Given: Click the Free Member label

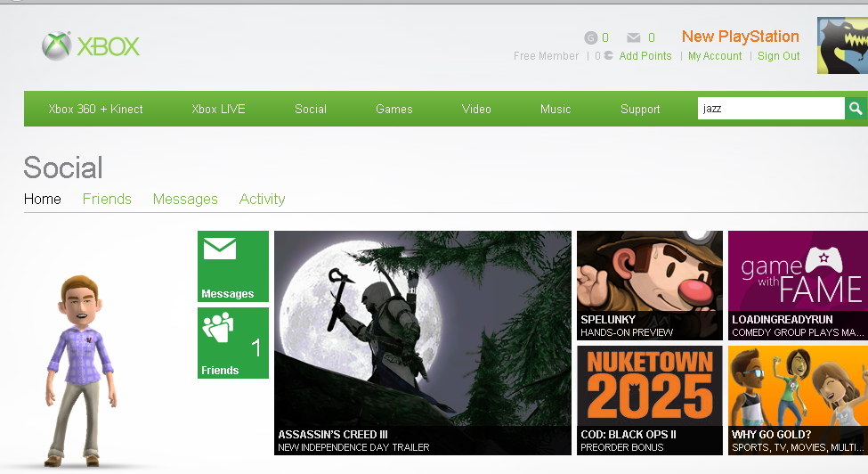Looking at the screenshot, I should click(x=546, y=56).
